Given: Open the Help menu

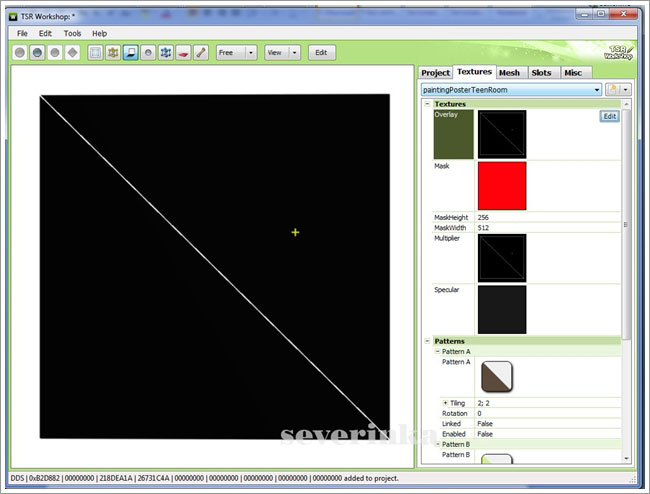Looking at the screenshot, I should point(99,34).
